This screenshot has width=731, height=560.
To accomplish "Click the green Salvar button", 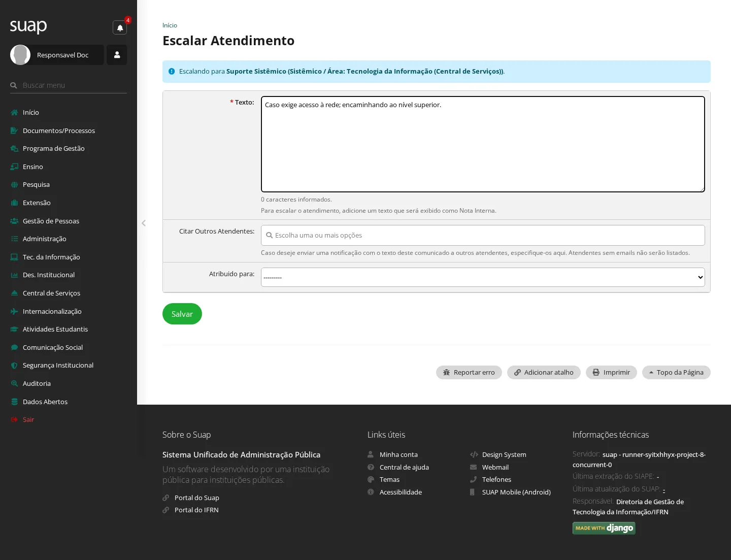I will click(x=182, y=314).
